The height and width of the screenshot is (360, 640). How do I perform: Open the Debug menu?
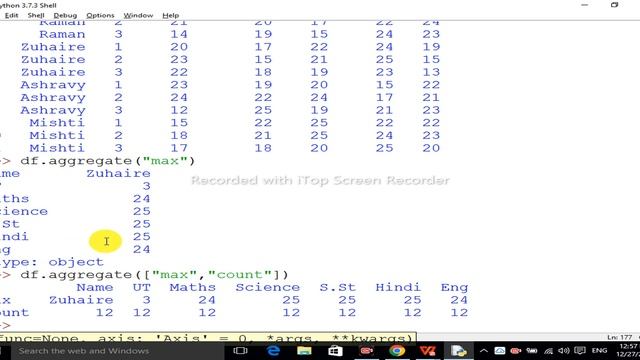(65, 15)
